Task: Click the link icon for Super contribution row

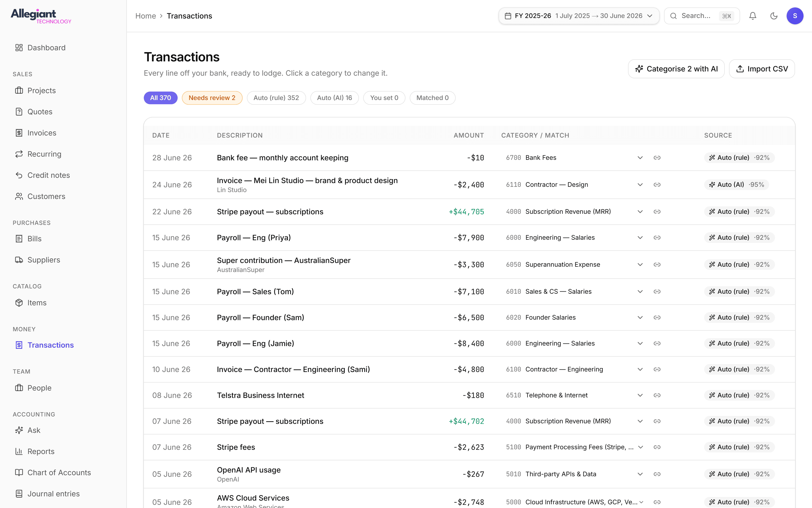Action: (657, 264)
